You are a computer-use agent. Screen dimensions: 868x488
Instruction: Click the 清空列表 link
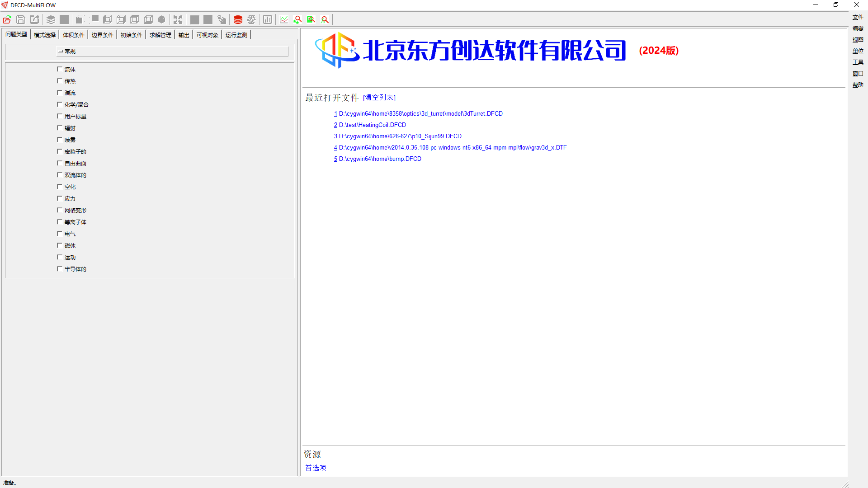point(379,98)
